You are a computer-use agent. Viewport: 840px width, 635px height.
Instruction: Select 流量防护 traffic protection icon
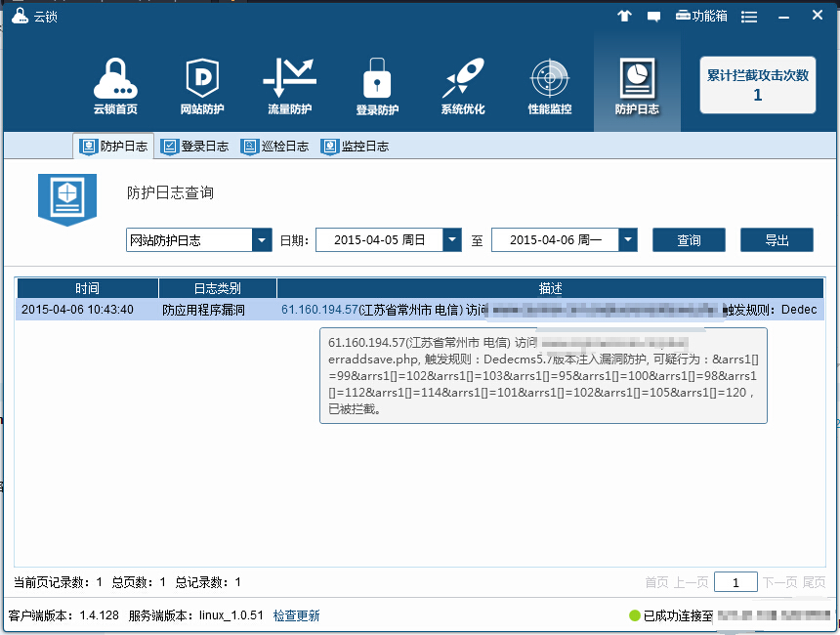(289, 86)
